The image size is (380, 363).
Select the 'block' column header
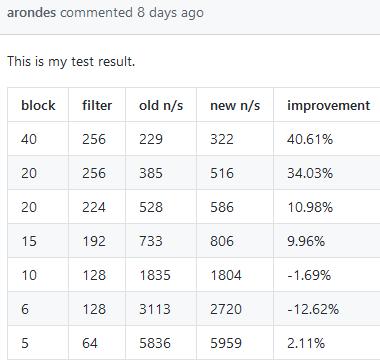point(38,105)
